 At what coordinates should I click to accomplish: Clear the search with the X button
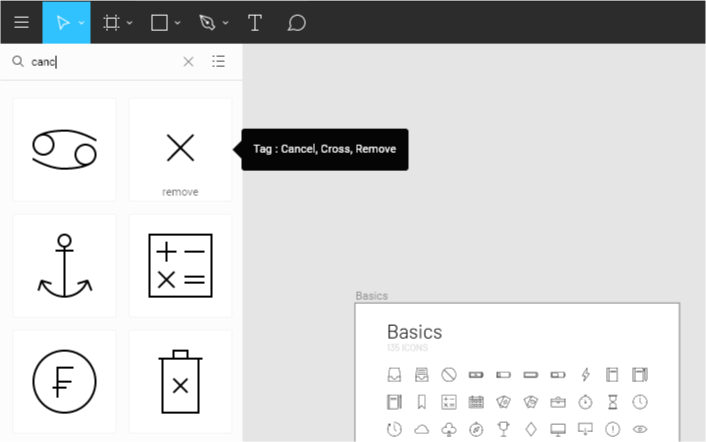(x=188, y=62)
